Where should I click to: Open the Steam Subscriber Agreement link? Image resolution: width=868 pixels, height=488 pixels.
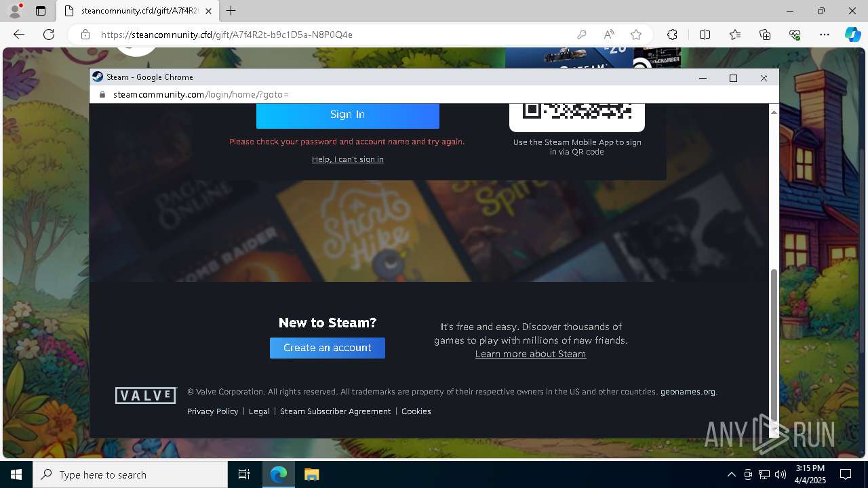[x=335, y=411]
